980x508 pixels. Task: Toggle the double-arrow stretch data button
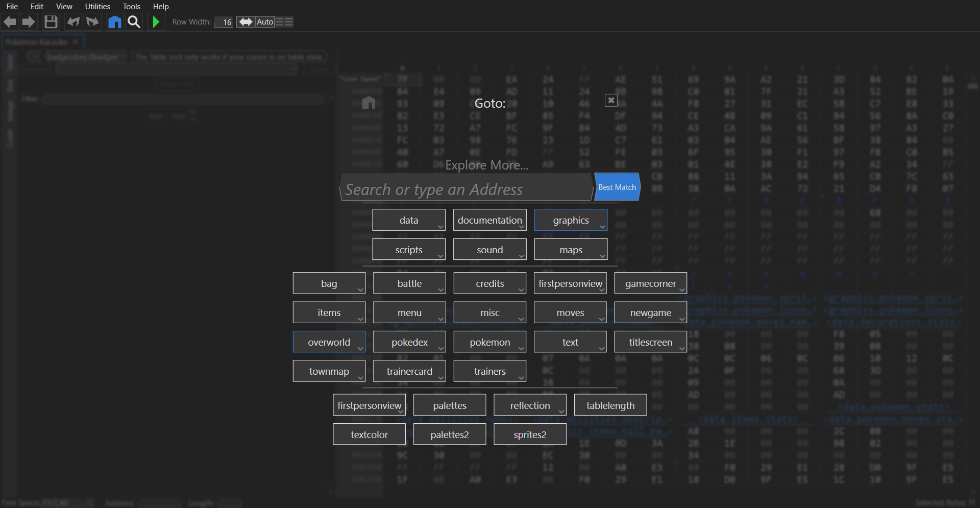[x=246, y=22]
